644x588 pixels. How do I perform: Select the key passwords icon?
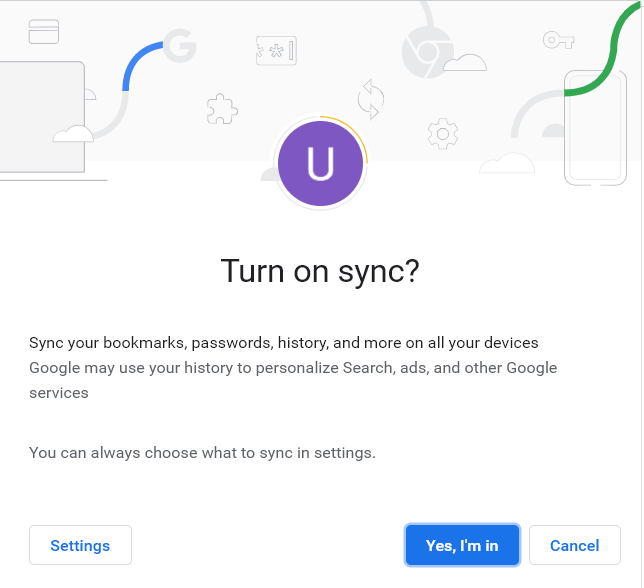[558, 40]
